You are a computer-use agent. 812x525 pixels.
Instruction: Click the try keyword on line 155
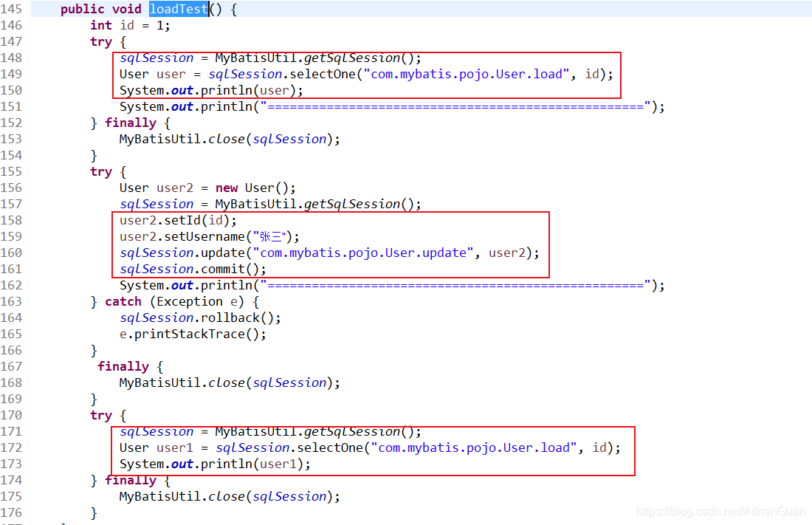(x=101, y=171)
